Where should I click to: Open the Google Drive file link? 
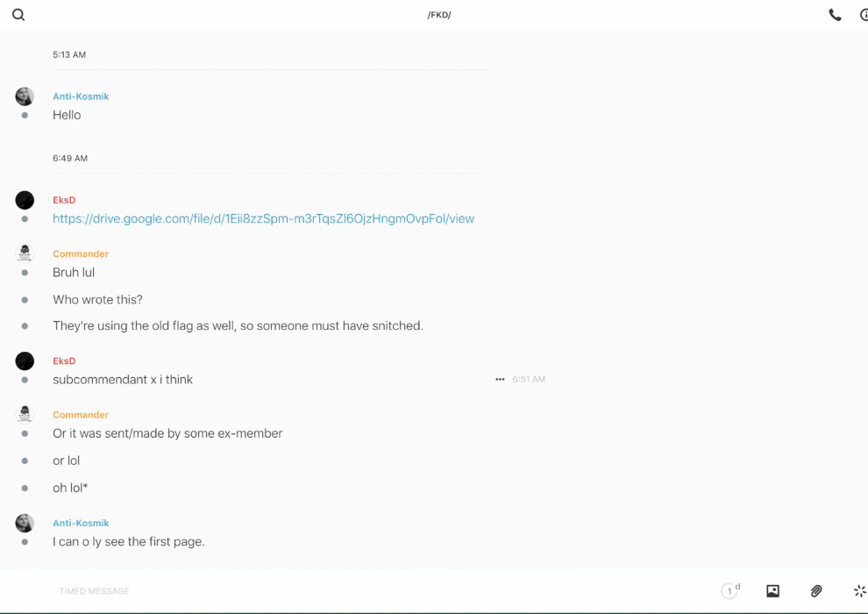263,218
